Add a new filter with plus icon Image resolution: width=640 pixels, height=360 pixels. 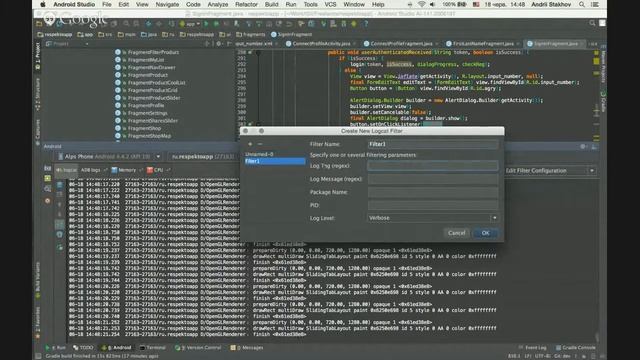[250, 144]
